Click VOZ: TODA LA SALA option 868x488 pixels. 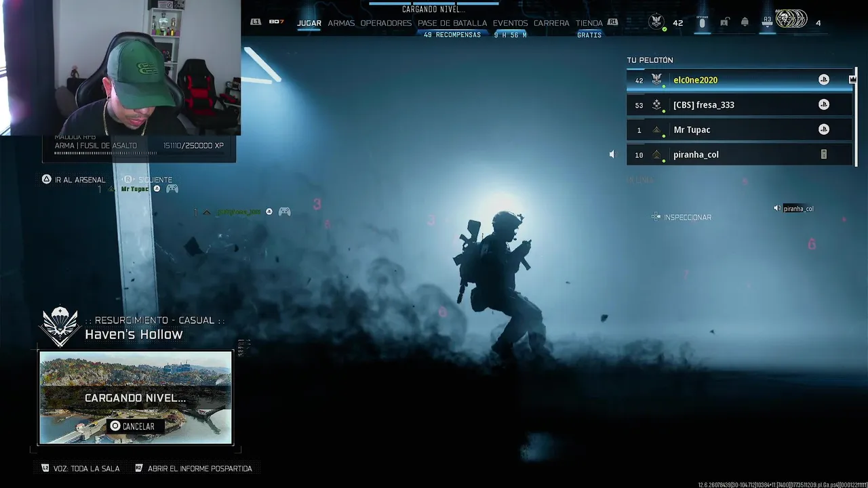coord(80,468)
